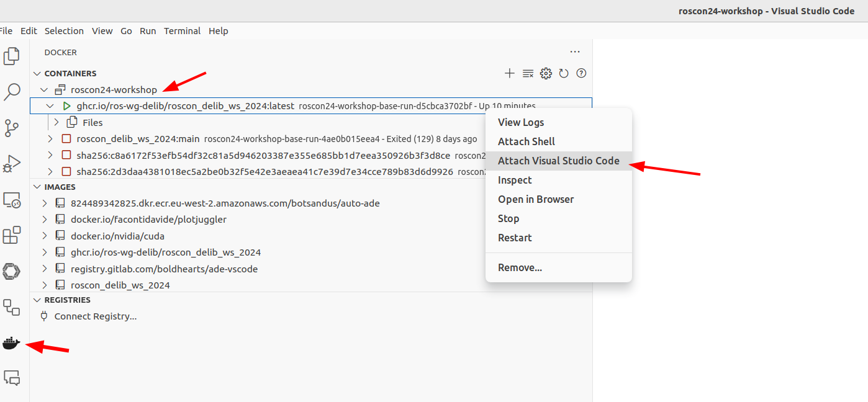This screenshot has height=402, width=868.
Task: Choose Attach Shell from context menu
Action: pos(559,141)
